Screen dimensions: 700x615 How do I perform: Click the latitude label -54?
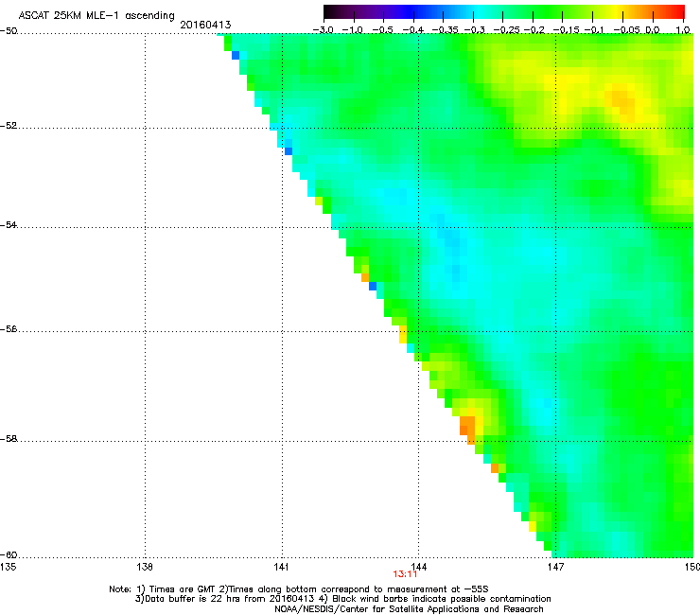pos(9,224)
